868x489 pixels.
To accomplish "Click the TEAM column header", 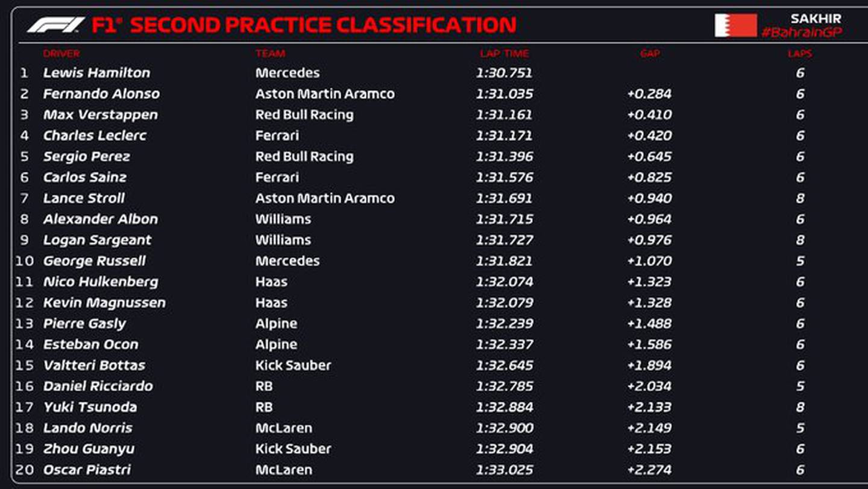I will [270, 54].
